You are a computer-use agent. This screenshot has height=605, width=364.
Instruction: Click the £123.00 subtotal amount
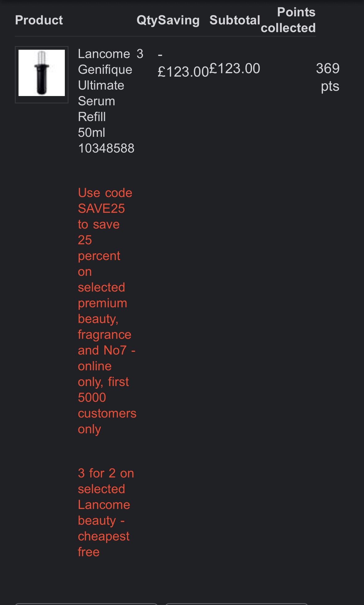point(235,69)
